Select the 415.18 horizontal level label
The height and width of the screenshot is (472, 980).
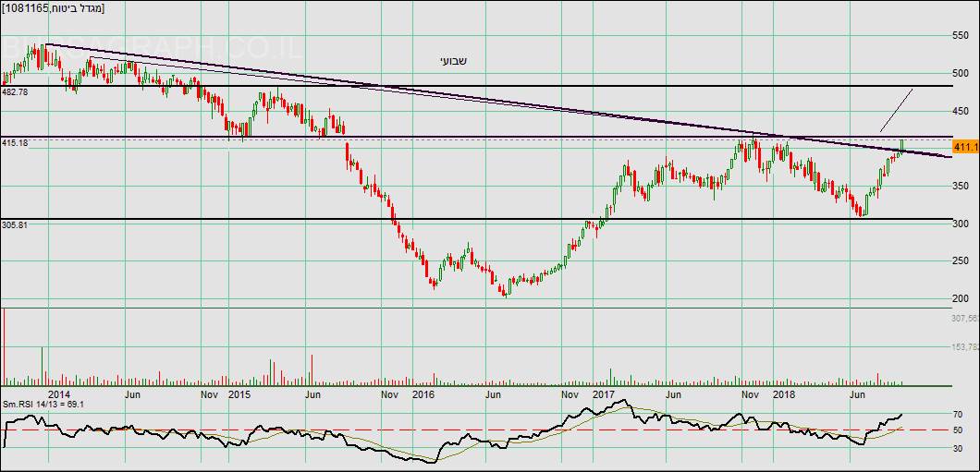[16, 143]
